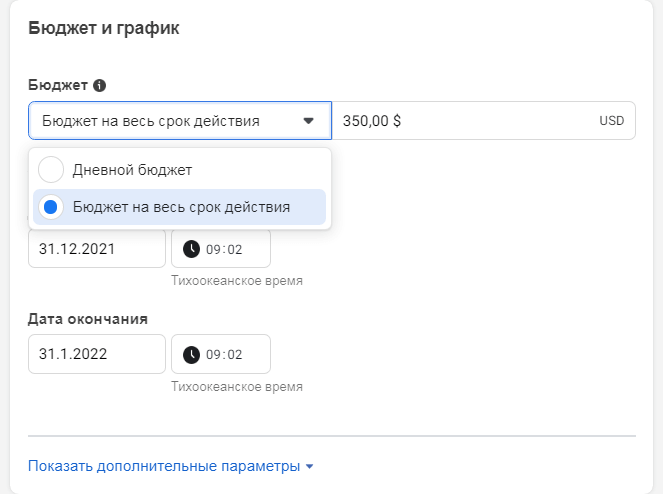Select the minutes value in start time
This screenshot has height=494, width=663.
235,249
